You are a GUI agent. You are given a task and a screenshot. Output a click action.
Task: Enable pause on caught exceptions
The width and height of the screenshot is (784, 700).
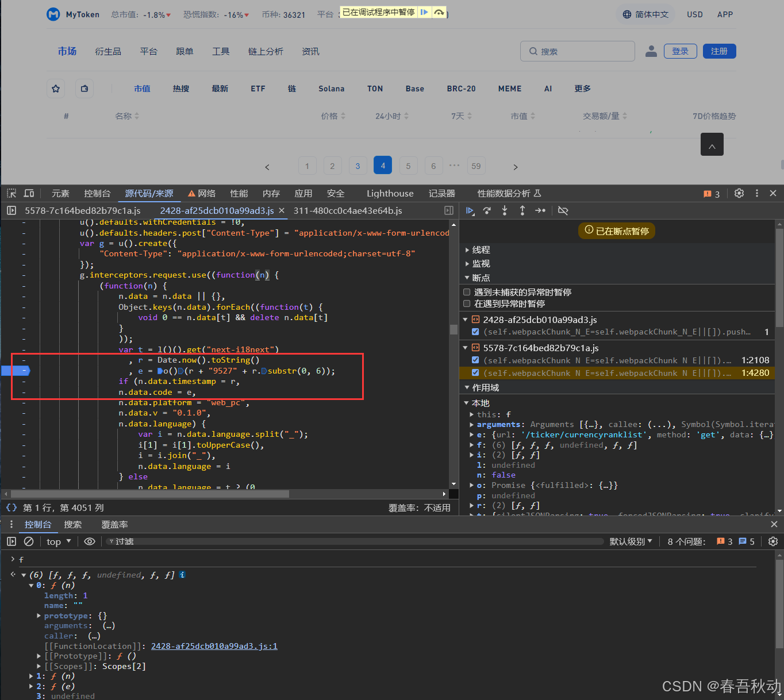click(x=467, y=303)
